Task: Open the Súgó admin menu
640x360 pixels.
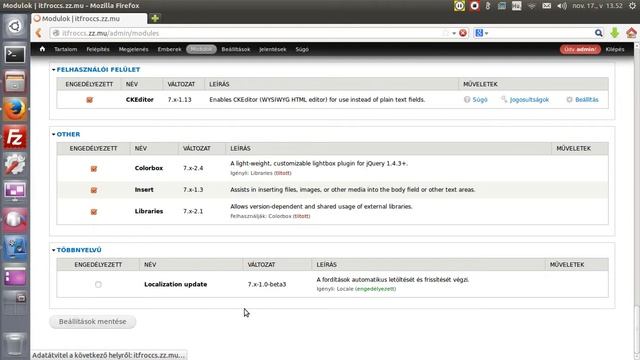Action: [302, 49]
